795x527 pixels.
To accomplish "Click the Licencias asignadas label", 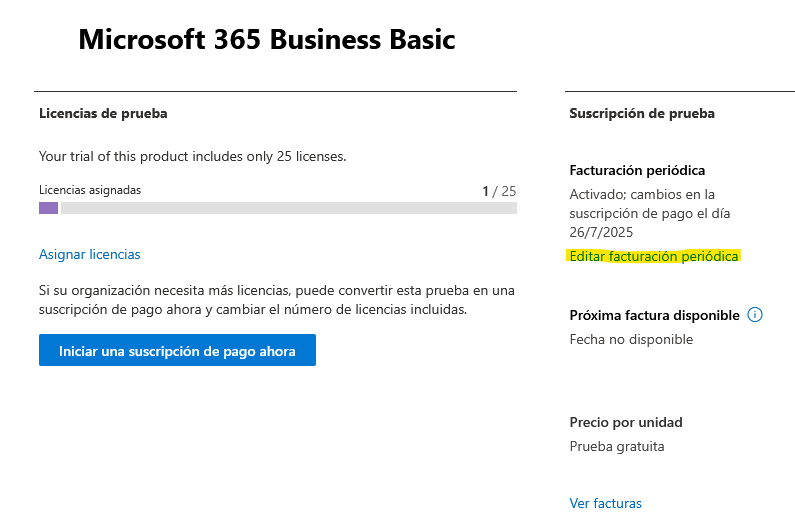I will pyautogui.click(x=90, y=190).
